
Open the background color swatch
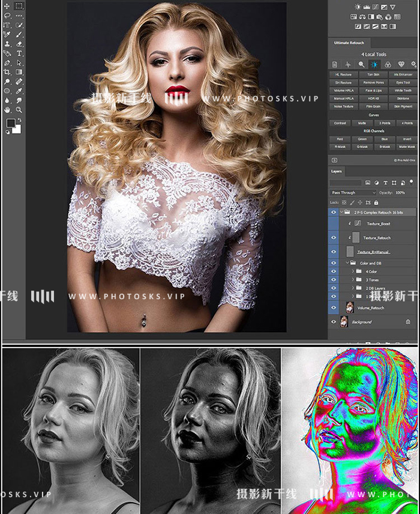[x=17, y=130]
